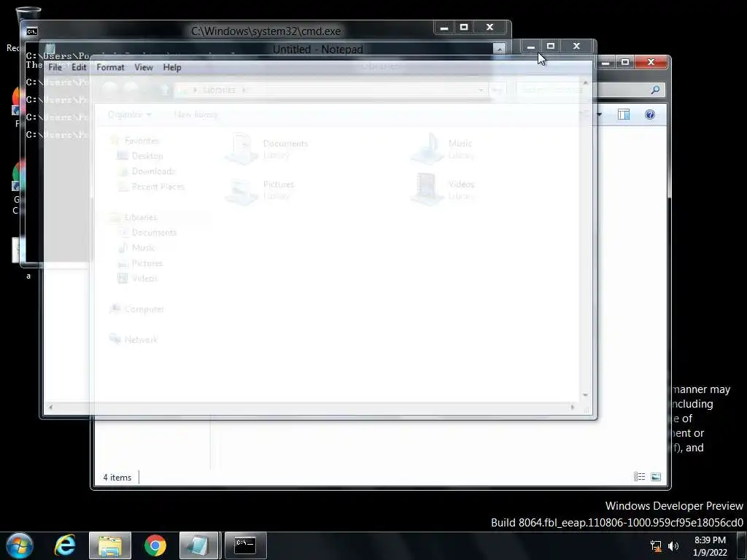This screenshot has width=747, height=560.
Task: Click the New library button in Explorer
Action: 196,114
